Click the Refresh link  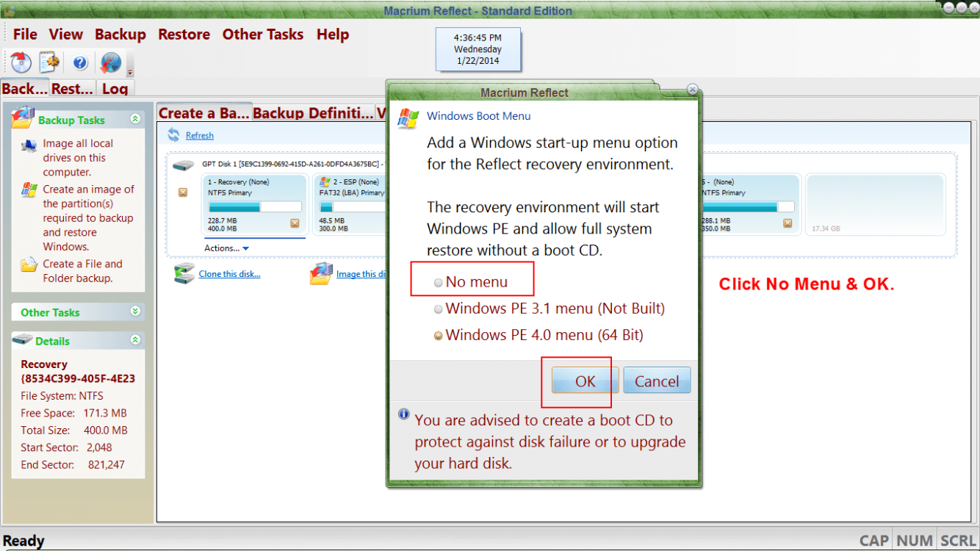(200, 135)
